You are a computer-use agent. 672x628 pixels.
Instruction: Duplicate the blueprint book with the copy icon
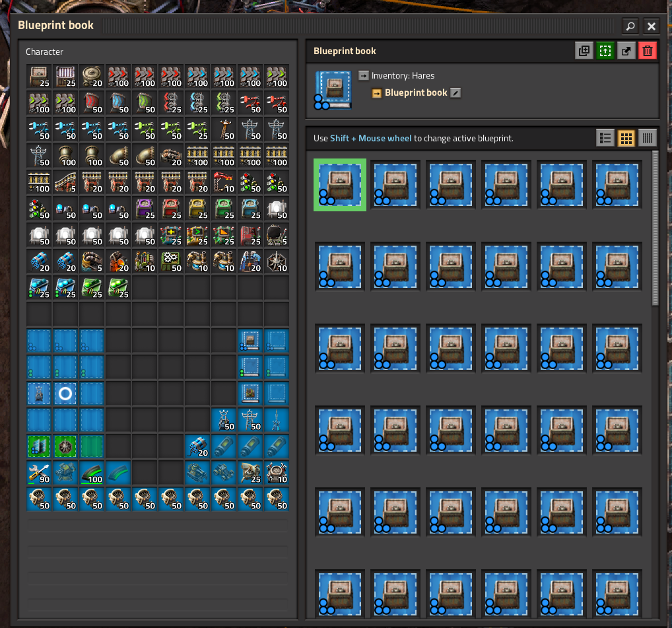point(584,51)
